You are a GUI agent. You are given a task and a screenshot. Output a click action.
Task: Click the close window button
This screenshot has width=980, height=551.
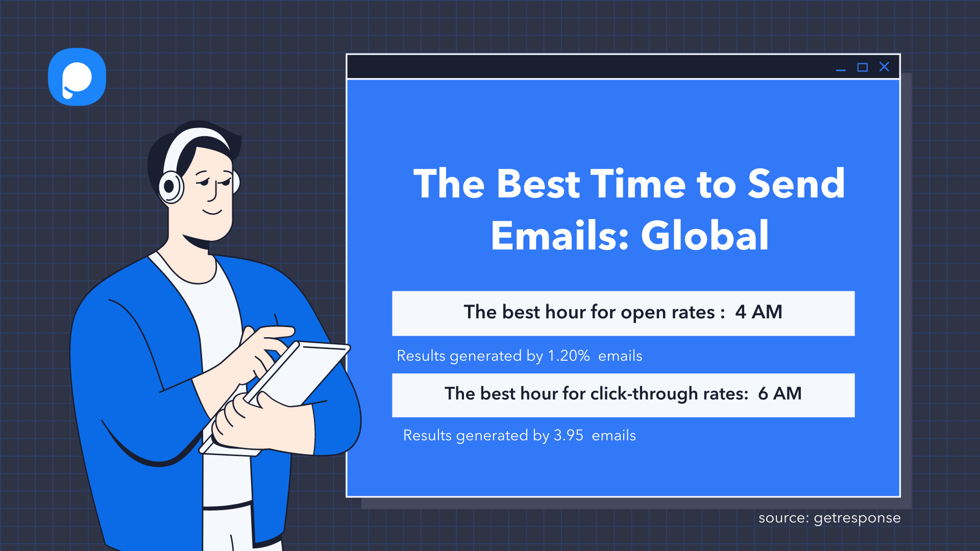click(x=885, y=67)
